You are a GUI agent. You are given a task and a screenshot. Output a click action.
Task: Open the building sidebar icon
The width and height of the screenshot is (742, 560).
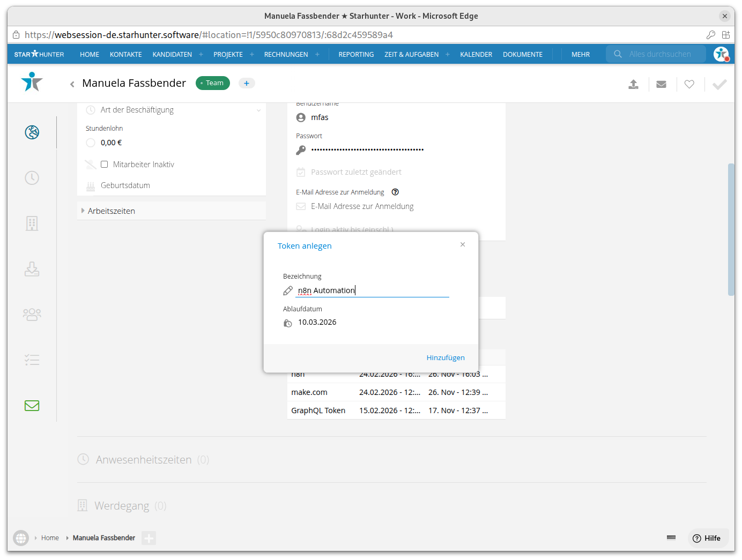pos(32,223)
